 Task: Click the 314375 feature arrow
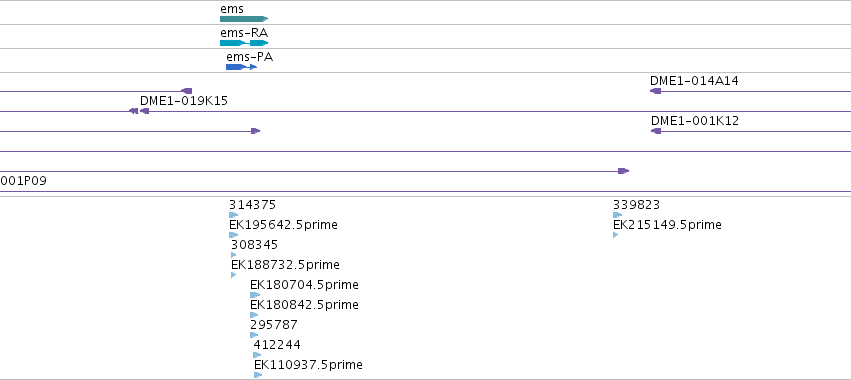pos(233,215)
